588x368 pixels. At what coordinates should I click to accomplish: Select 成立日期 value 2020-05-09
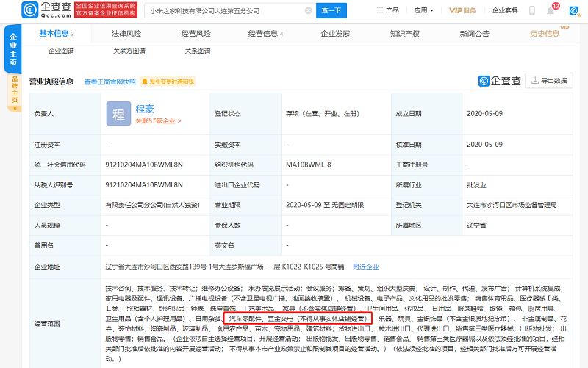click(x=484, y=114)
